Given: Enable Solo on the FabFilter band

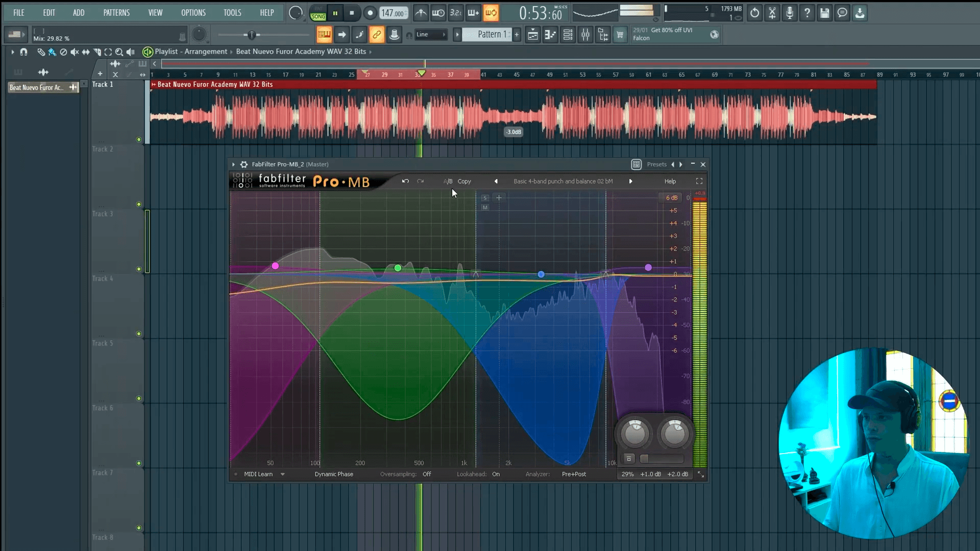Looking at the screenshot, I should 485,198.
